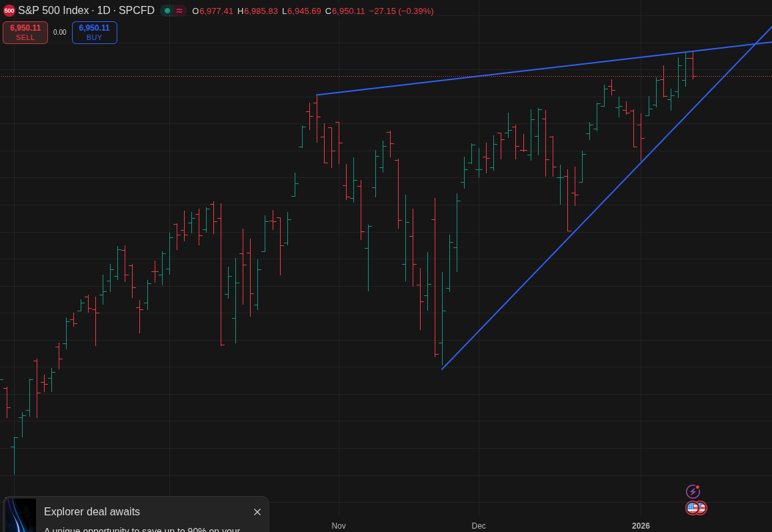Click the pink approximate-data indicator icon
772x532 pixels.
(x=179, y=11)
